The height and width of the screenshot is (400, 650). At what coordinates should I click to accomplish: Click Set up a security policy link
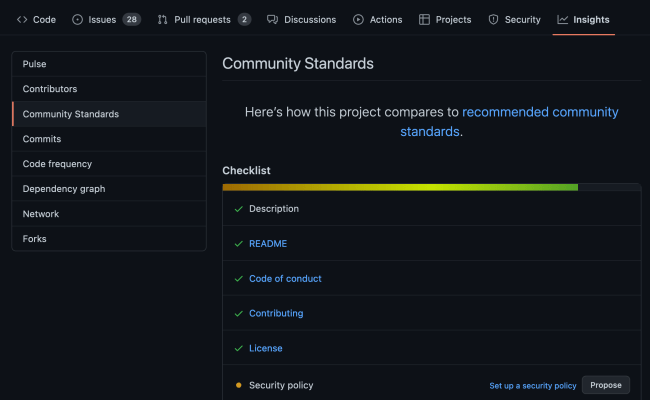533,385
